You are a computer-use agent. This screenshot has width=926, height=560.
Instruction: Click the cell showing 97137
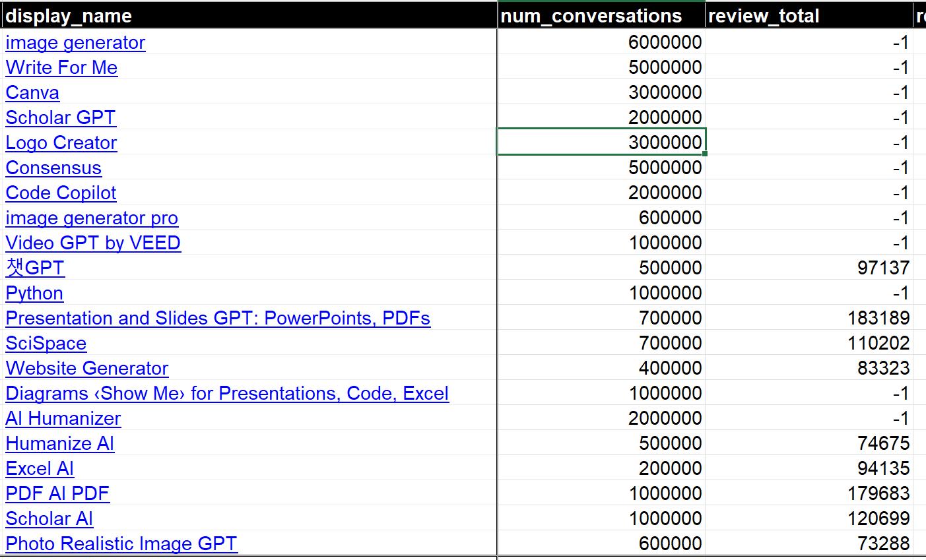pos(809,268)
